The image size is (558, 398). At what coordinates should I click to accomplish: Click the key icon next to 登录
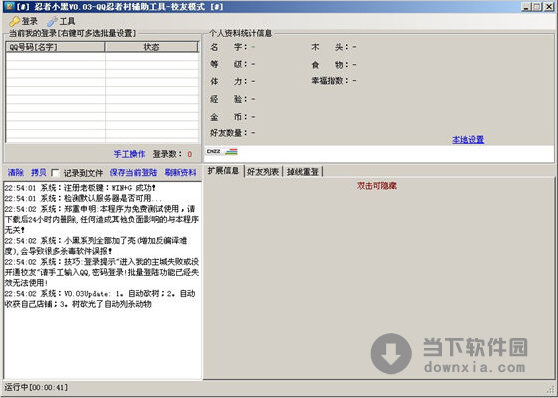pos(15,22)
